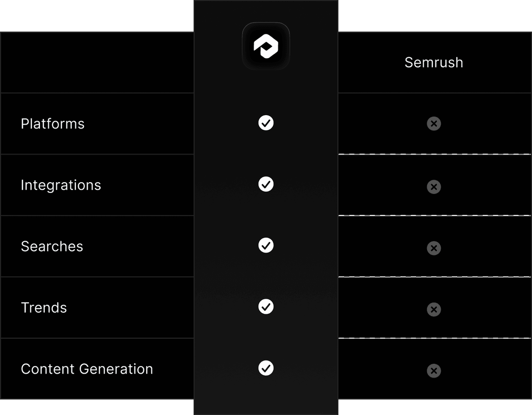Open the Content Generation feature label
This screenshot has height=415, width=532.
[87, 369]
